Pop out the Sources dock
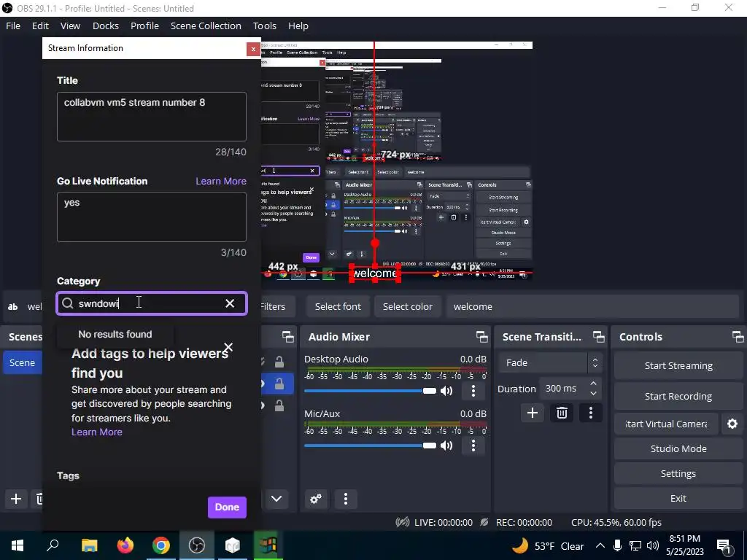The width and height of the screenshot is (747, 560). tap(287, 337)
